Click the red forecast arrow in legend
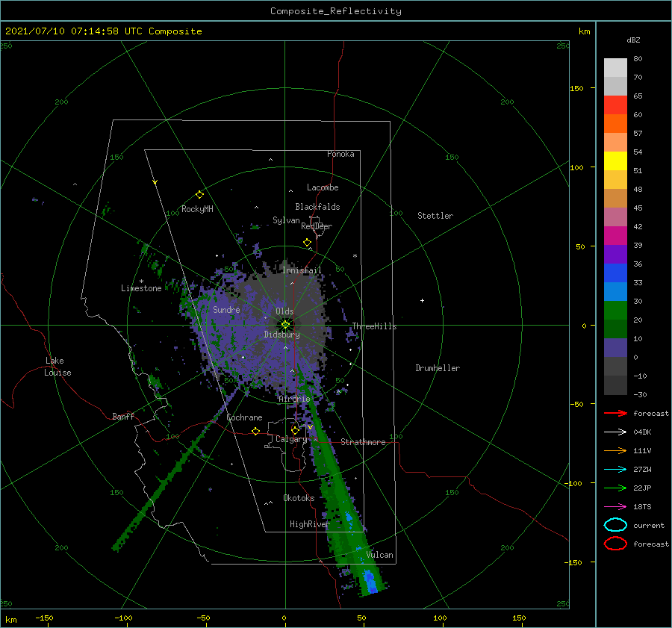This screenshot has width=672, height=628. [x=615, y=413]
